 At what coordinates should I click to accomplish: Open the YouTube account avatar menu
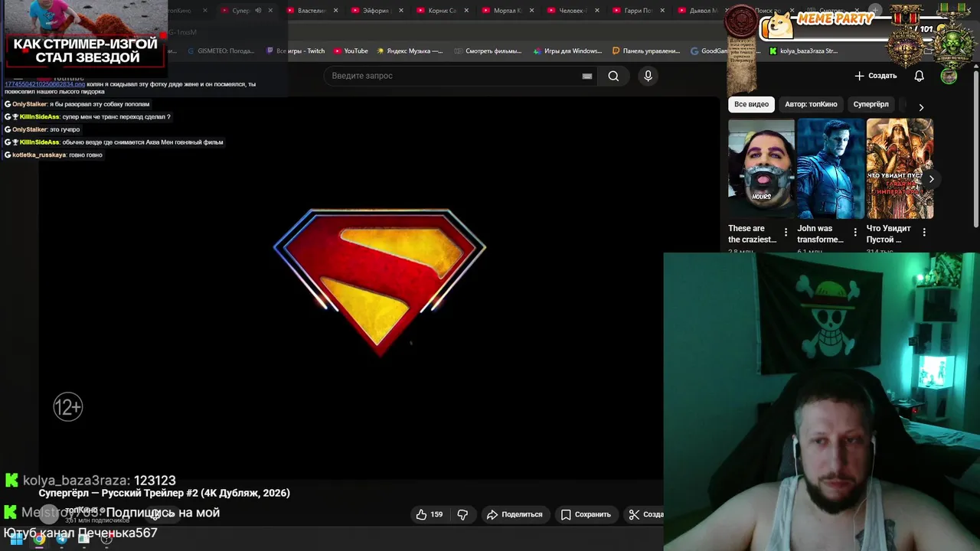[x=949, y=76]
